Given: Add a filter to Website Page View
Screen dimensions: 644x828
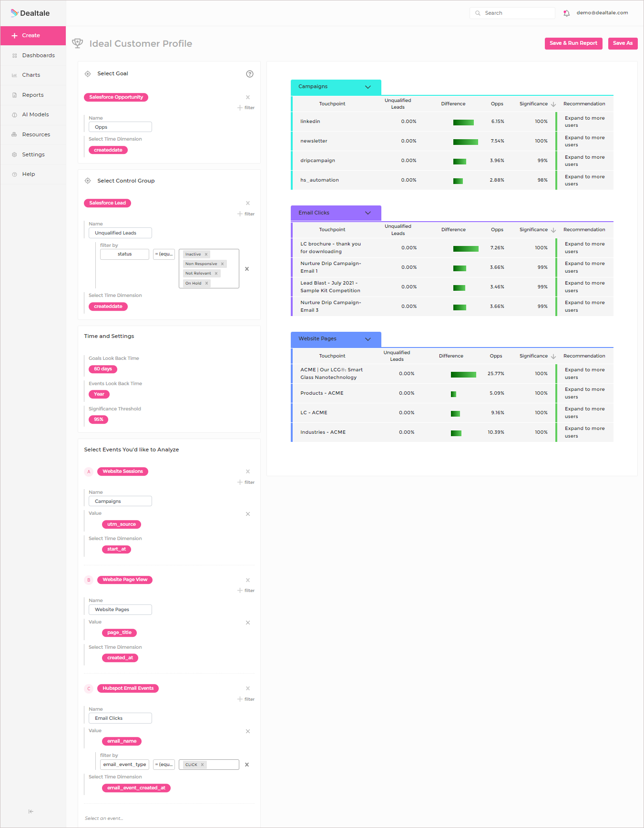Looking at the screenshot, I should [x=246, y=591].
